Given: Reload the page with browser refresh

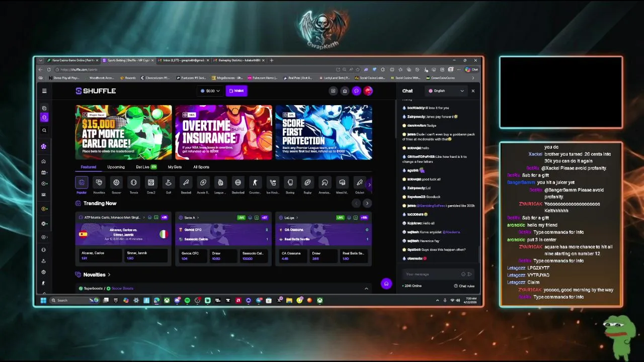Looking at the screenshot, I should 49,69.
